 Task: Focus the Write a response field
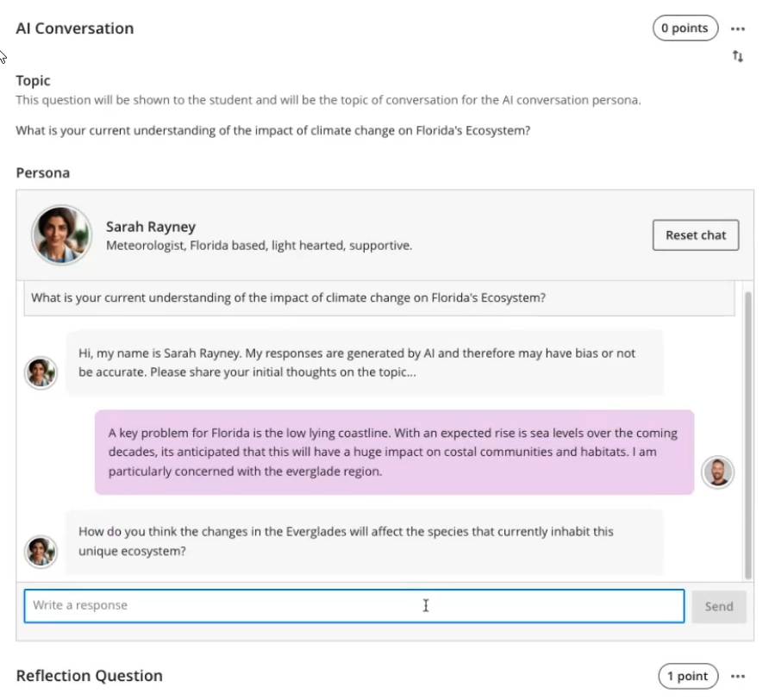click(x=354, y=606)
